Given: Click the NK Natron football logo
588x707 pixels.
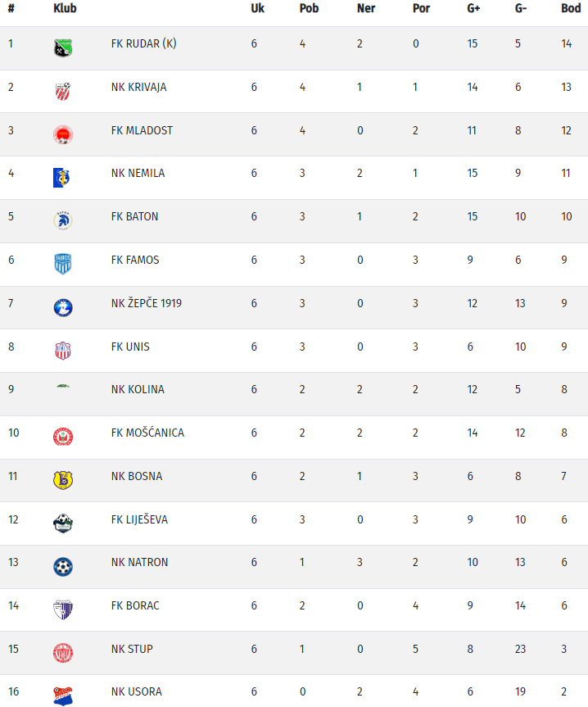Looking at the screenshot, I should tap(63, 566).
